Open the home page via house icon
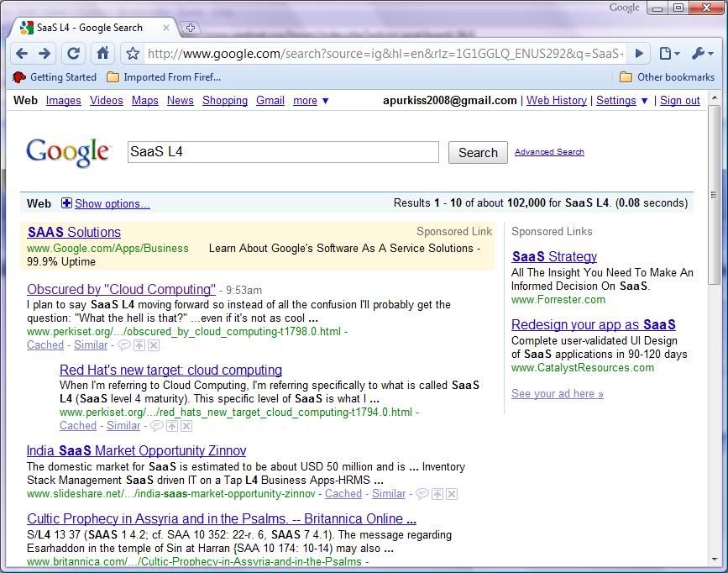728x573 pixels. pos(102,53)
